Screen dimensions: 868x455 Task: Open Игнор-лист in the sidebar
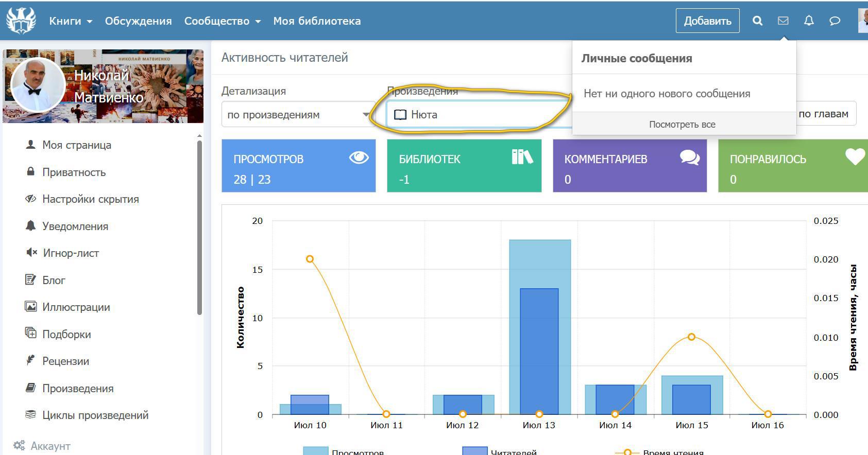(71, 253)
